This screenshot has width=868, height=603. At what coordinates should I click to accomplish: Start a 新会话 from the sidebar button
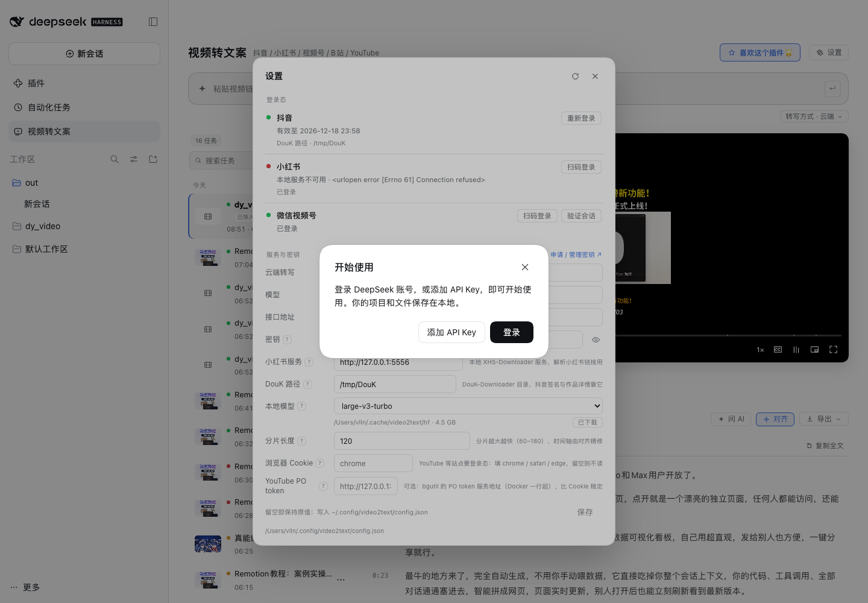point(84,54)
